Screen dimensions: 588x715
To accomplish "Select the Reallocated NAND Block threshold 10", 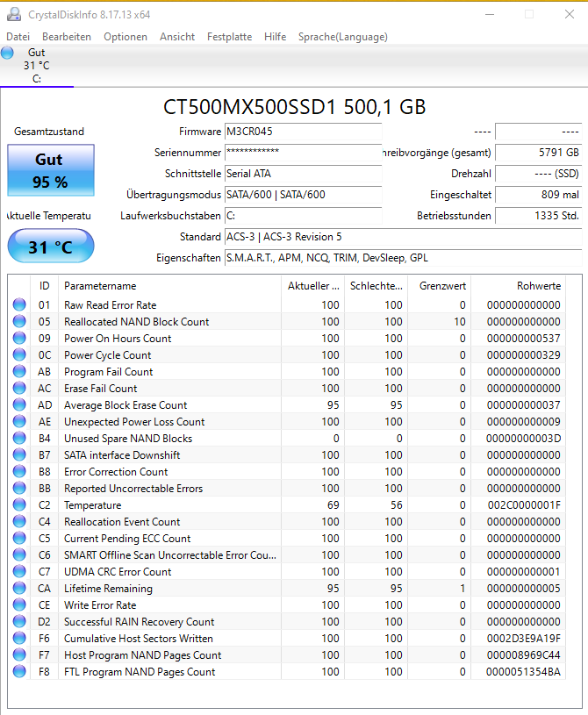I will pos(460,322).
